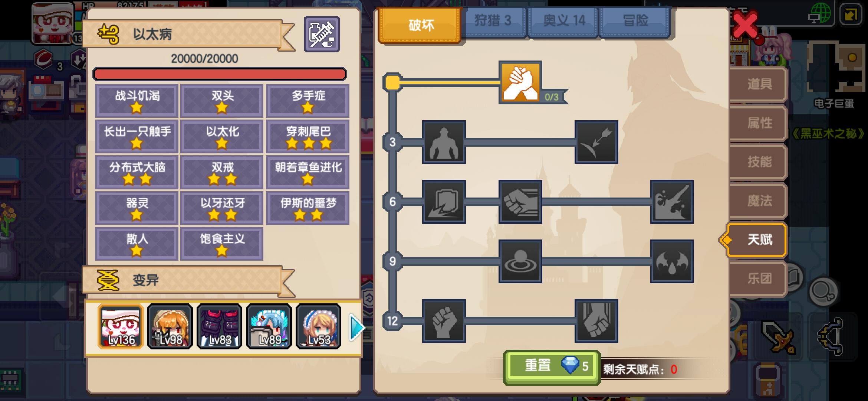Click the 重置 reset button
This screenshot has width=868, height=401.
point(552,367)
